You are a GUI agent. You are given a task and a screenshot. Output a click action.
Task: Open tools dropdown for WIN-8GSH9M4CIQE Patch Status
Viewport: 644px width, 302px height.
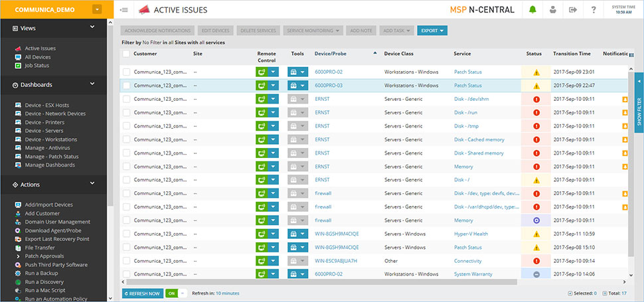click(303, 248)
